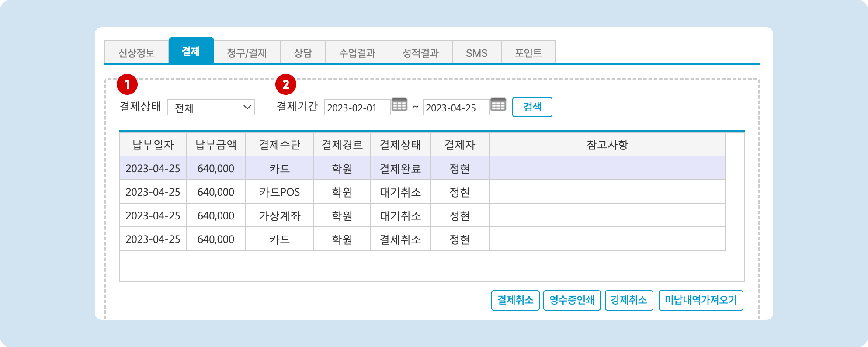868x347 pixels.
Task: Open calendar picker for payment end date
Action: [x=498, y=105]
